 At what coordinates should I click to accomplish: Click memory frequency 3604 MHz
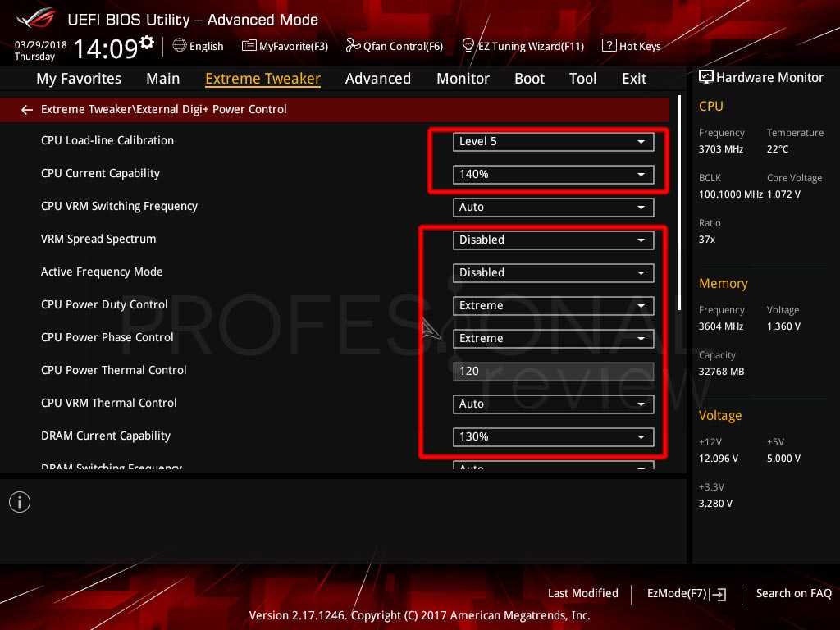[720, 326]
